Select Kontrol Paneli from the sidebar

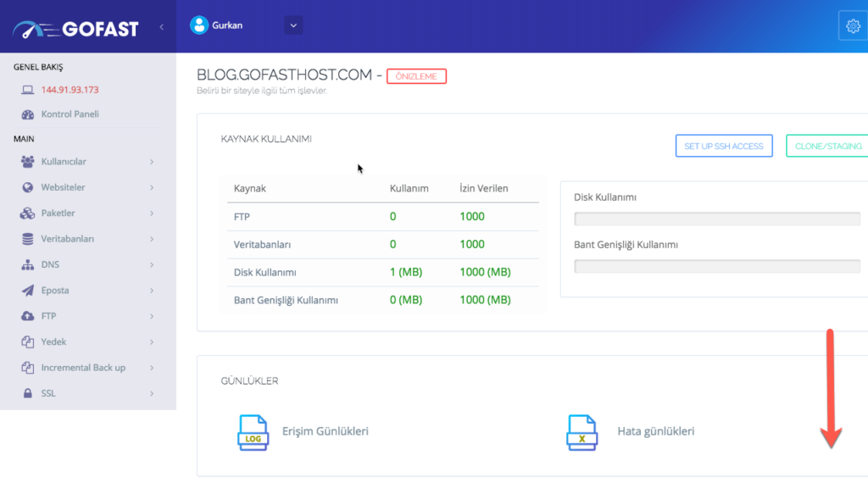click(67, 114)
